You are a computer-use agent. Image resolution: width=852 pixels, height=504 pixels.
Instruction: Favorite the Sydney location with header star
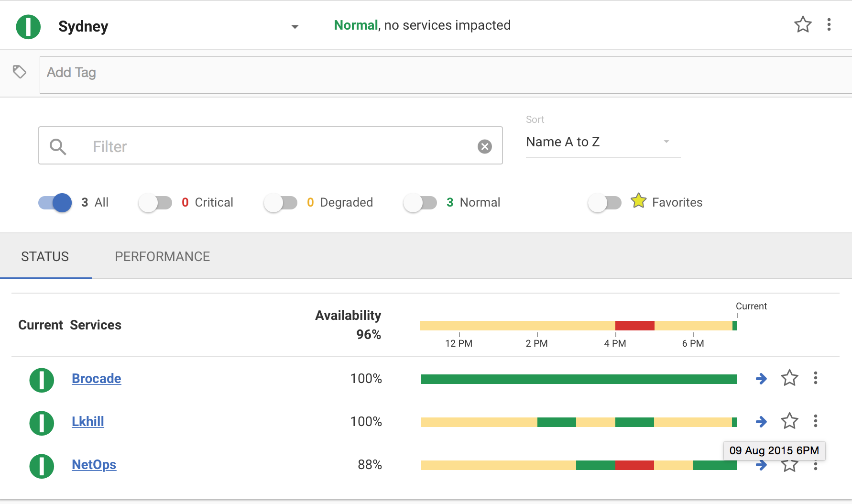tap(803, 24)
